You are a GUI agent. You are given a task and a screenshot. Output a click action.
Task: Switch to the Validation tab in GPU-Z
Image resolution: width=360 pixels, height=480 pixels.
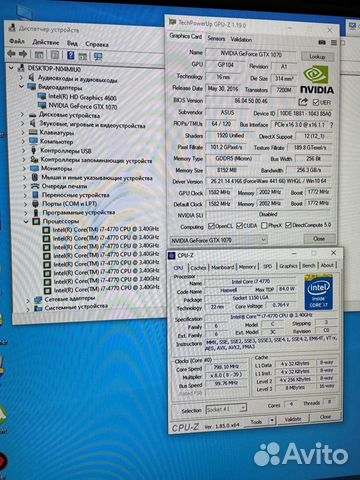point(241,39)
